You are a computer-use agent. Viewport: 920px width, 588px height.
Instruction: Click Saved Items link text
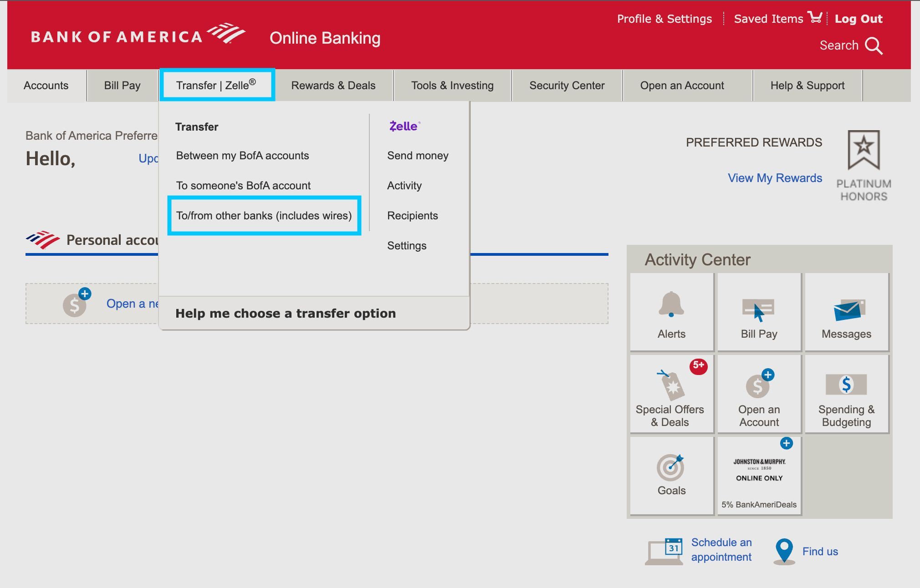click(768, 19)
